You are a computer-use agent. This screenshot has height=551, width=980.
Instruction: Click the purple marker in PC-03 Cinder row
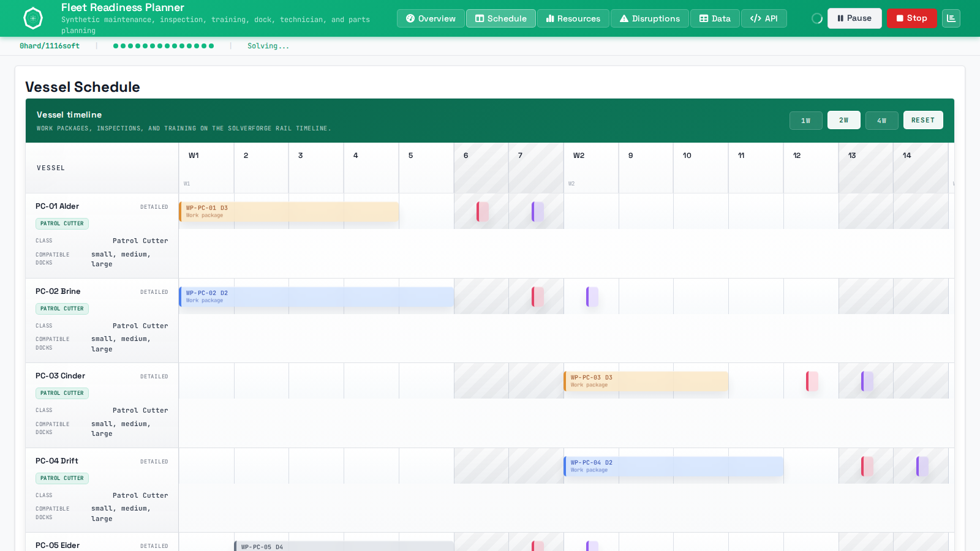click(867, 381)
